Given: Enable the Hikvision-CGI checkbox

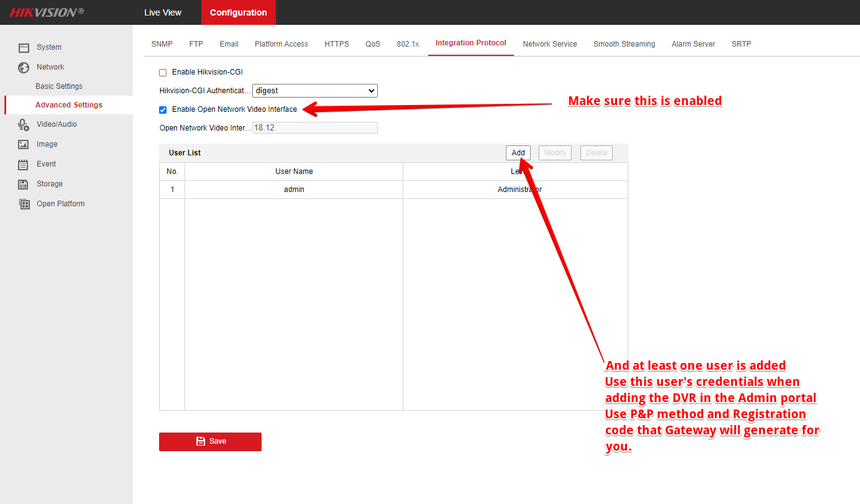Looking at the screenshot, I should (x=163, y=73).
